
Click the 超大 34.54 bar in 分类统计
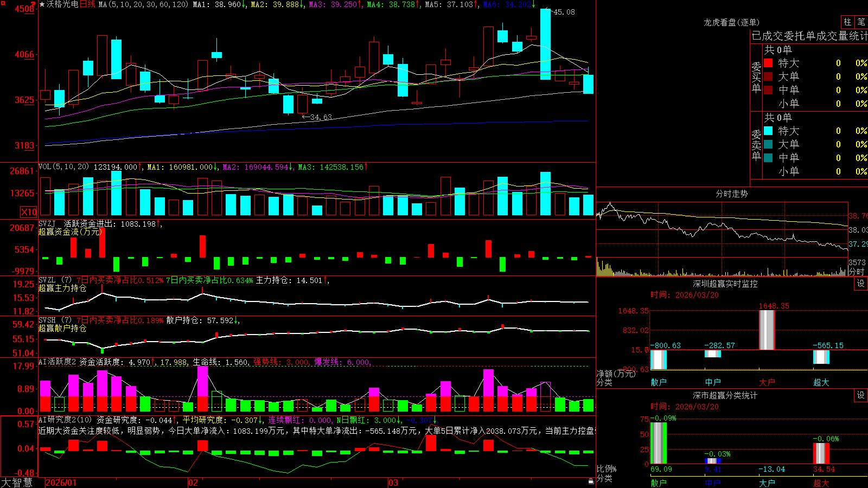coord(821,453)
